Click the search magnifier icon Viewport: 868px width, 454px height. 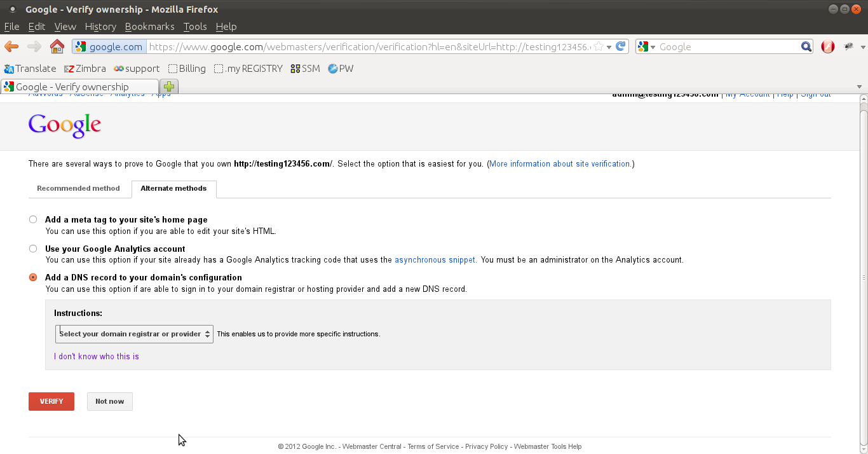pos(806,46)
